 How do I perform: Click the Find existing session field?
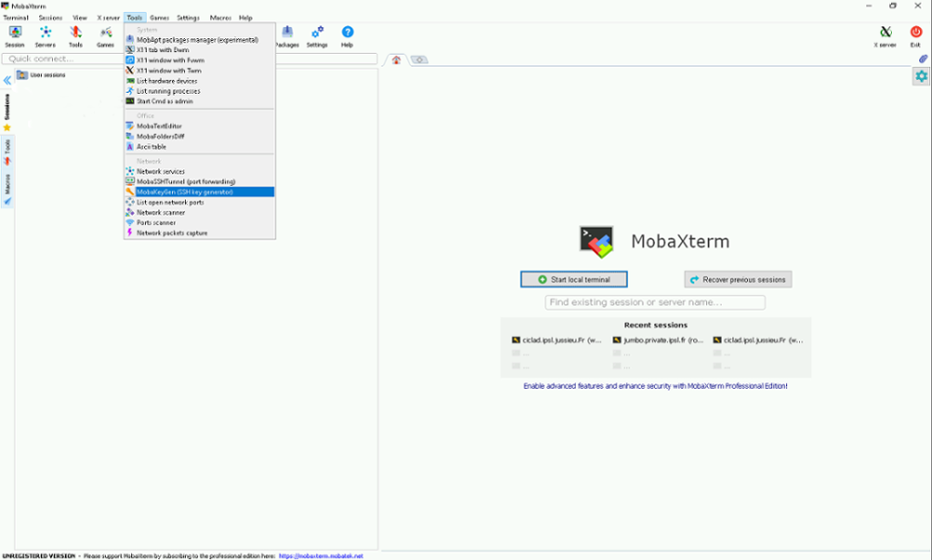click(655, 302)
